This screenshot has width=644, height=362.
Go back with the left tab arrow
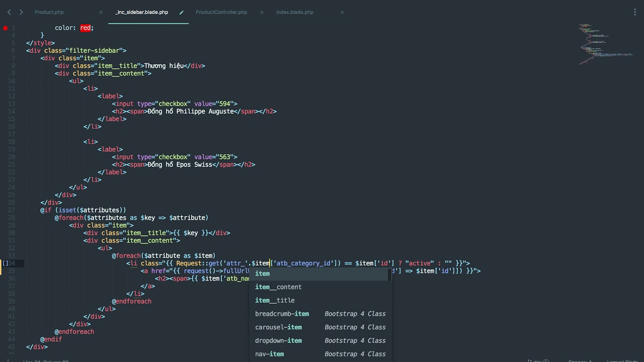pos(9,12)
